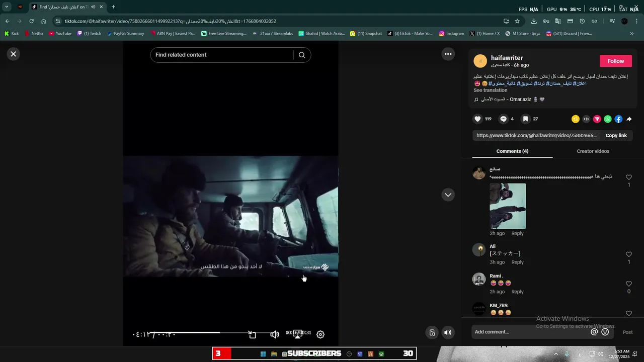Open the tab search dropdown arrow
Viewport: 644px width, 362px height.
pos(7,7)
